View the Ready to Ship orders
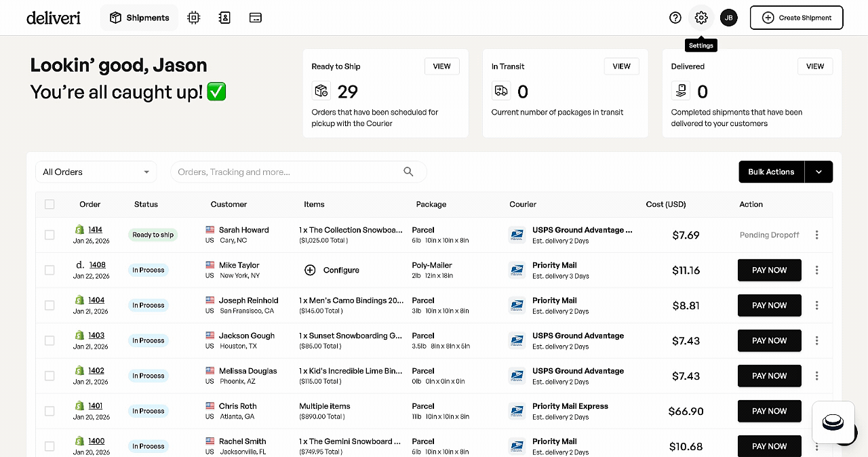This screenshot has width=868, height=457. pos(441,66)
